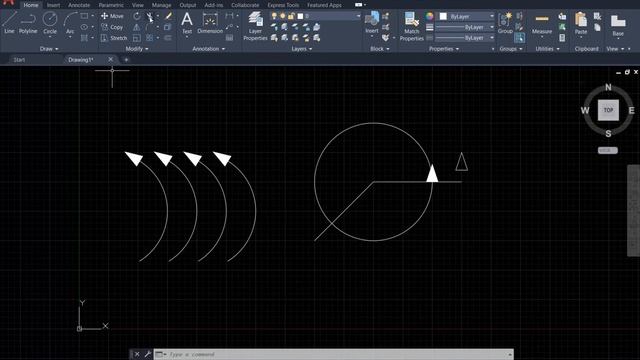Close the Drawing1 file tab
The image size is (640, 360).
click(x=110, y=59)
